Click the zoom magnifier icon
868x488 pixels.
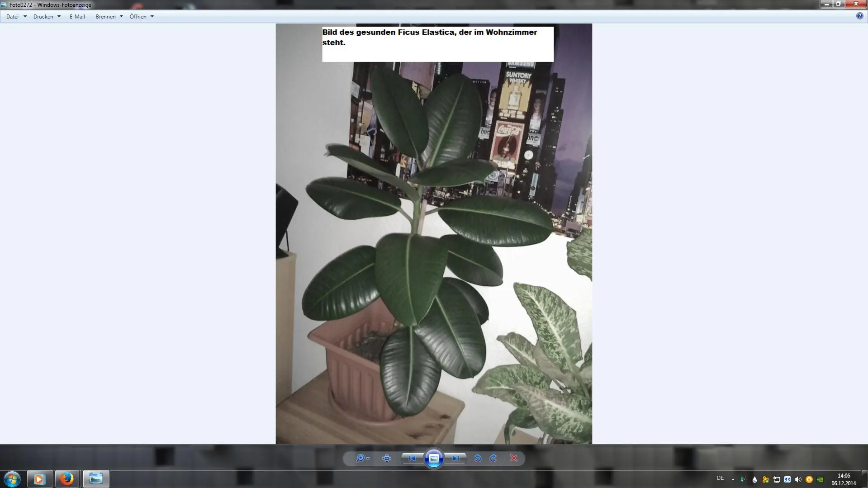(x=360, y=458)
